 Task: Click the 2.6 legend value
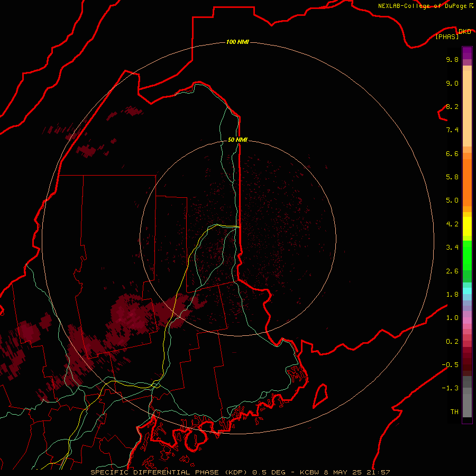[452, 271]
